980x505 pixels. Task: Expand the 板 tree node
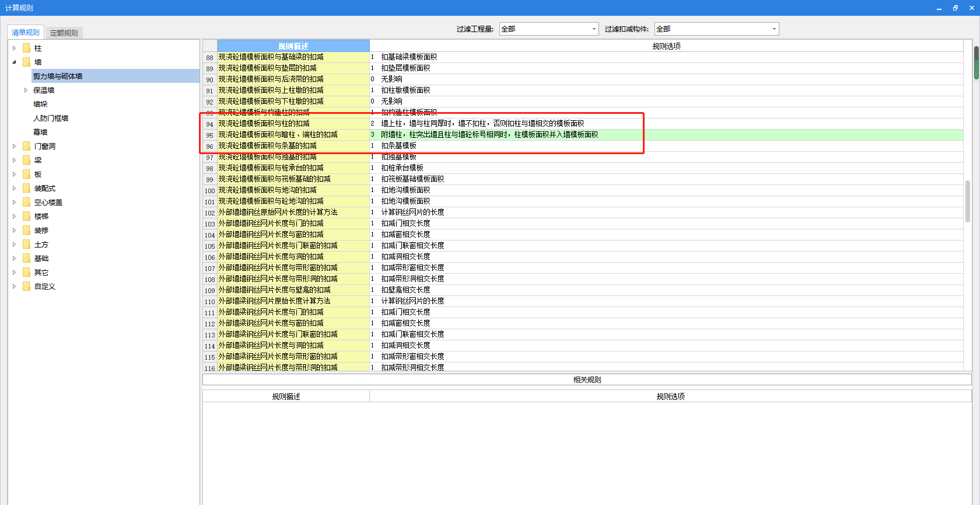point(14,175)
